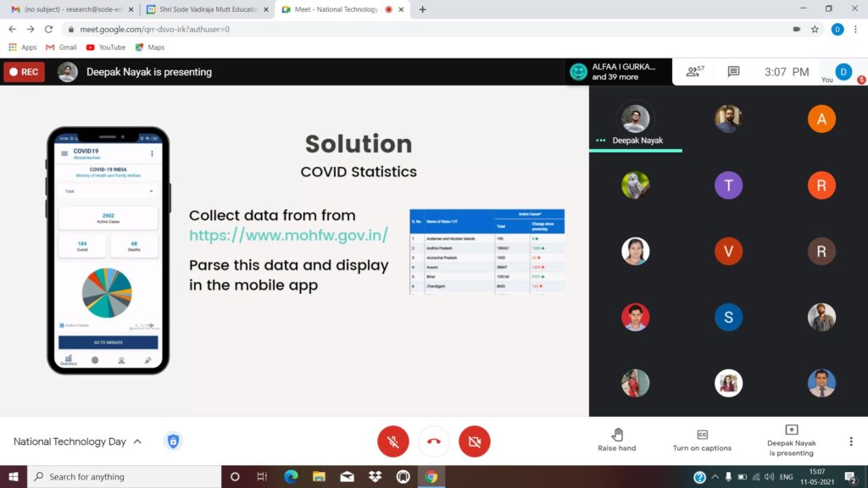Turn on captions
Image resolution: width=868 pixels, height=488 pixels.
point(702,440)
